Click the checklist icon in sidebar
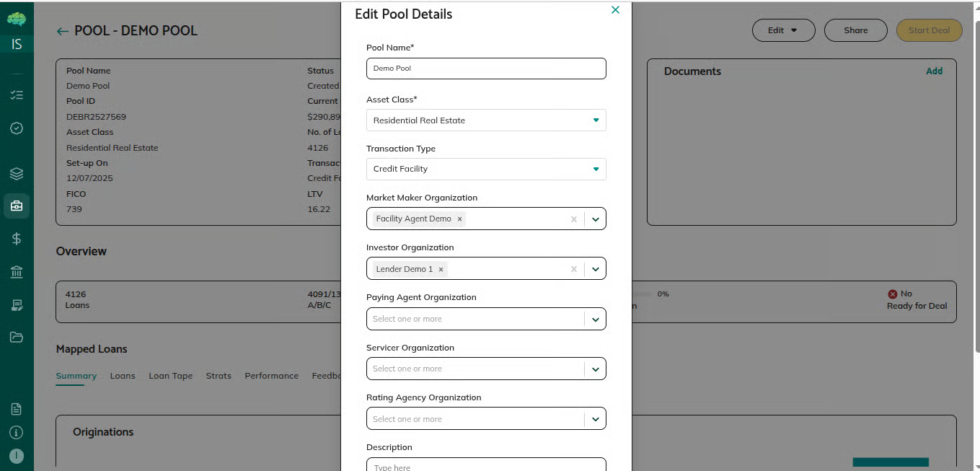This screenshot has width=980, height=471. click(x=17, y=95)
